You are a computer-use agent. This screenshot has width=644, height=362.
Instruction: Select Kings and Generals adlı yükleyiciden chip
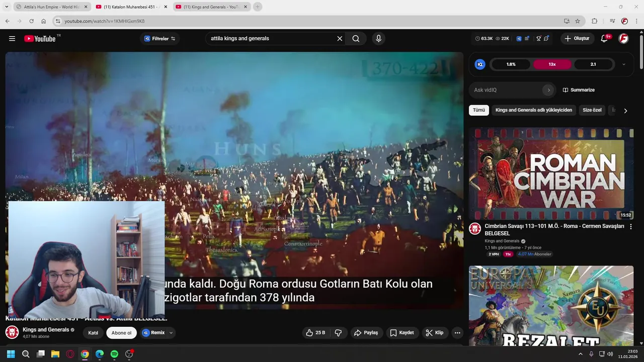point(534,110)
